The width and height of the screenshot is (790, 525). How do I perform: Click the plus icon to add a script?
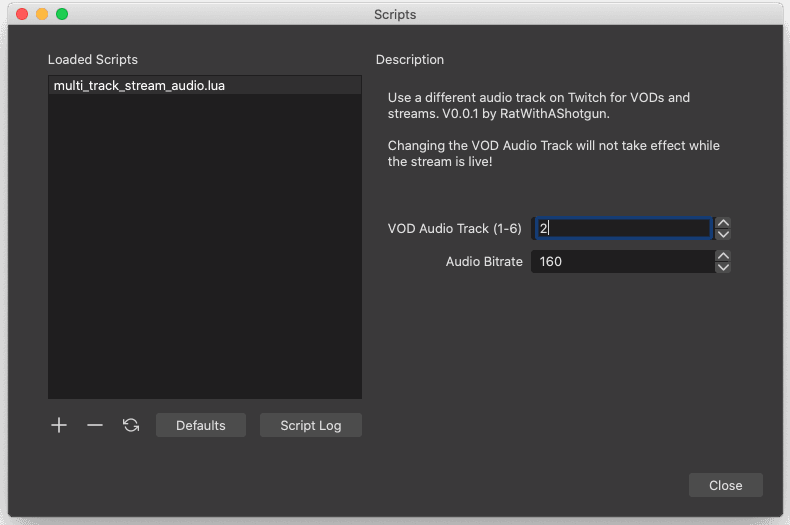59,425
